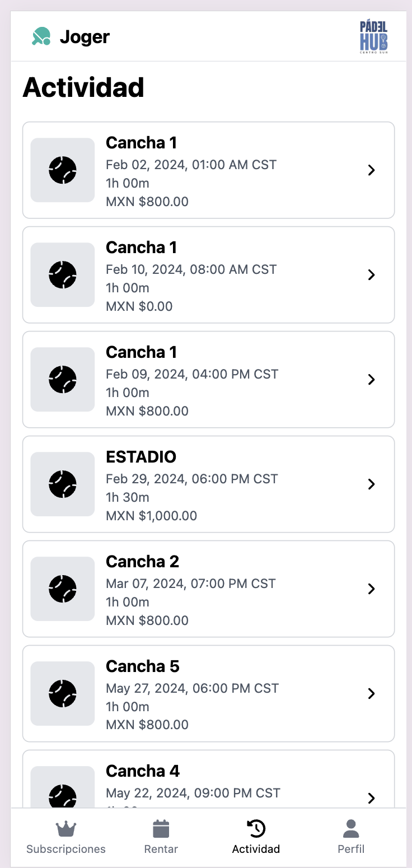Click ball icon of ESTADIO booking
The height and width of the screenshot is (868, 412).
pos(63,484)
